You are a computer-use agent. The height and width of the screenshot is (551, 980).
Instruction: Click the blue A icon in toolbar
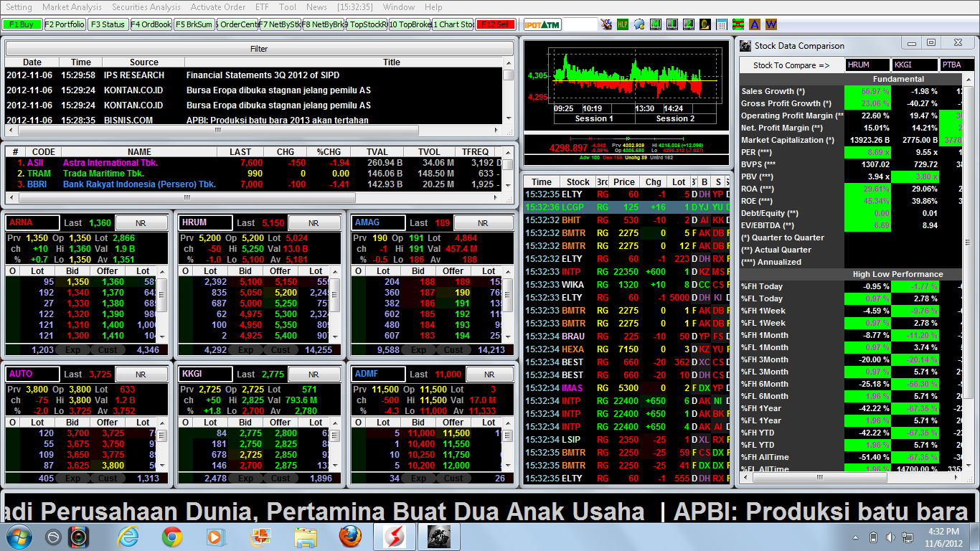click(754, 24)
